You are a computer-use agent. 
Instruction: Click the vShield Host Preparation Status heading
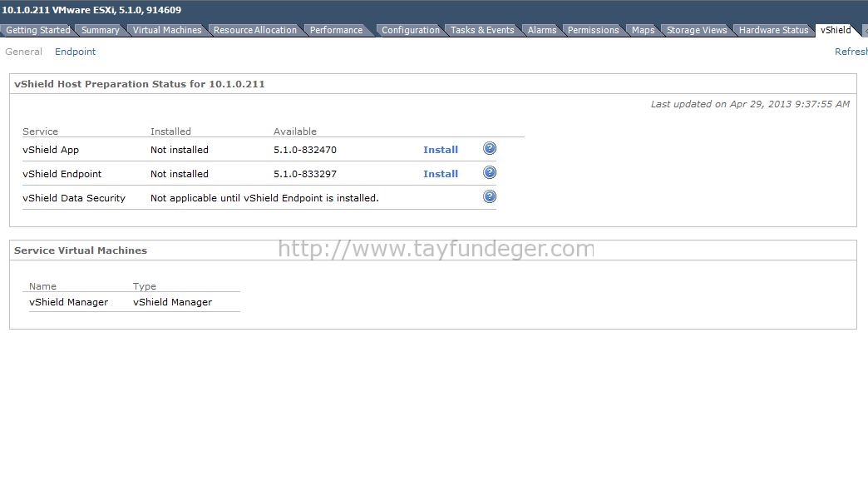point(140,84)
